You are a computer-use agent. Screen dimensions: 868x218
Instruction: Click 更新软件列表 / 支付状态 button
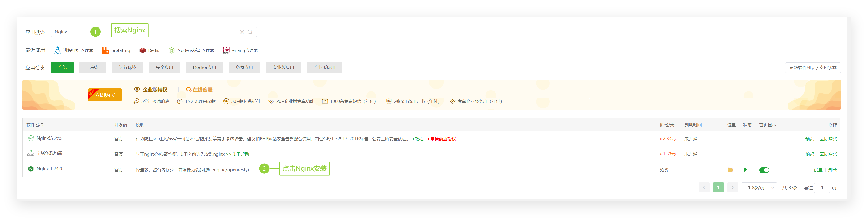tap(812, 68)
